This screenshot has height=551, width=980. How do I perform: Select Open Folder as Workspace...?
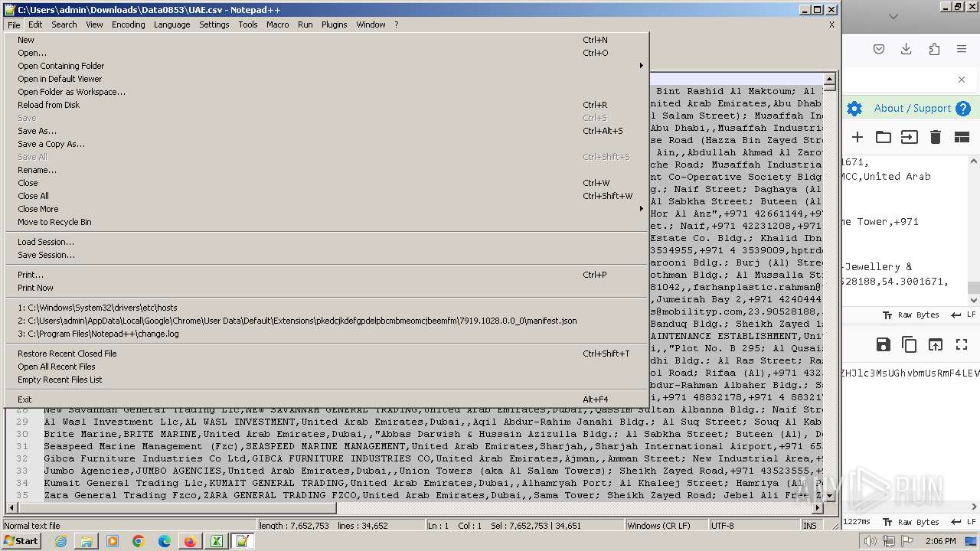[x=326, y=92]
